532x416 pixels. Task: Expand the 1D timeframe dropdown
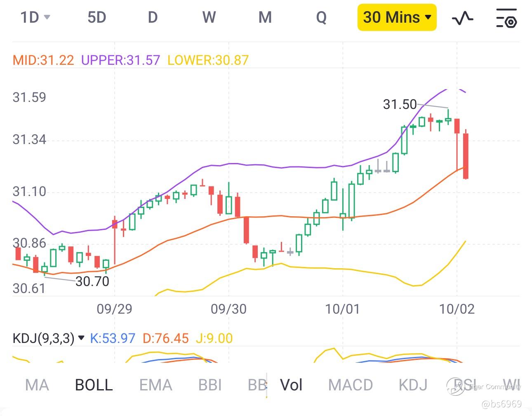(x=35, y=17)
